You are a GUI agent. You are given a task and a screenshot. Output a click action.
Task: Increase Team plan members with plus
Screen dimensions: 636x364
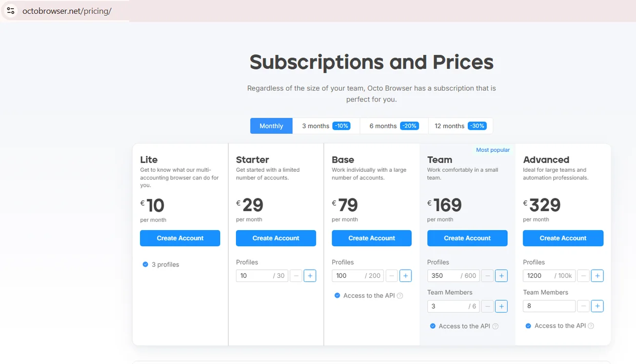click(x=502, y=306)
